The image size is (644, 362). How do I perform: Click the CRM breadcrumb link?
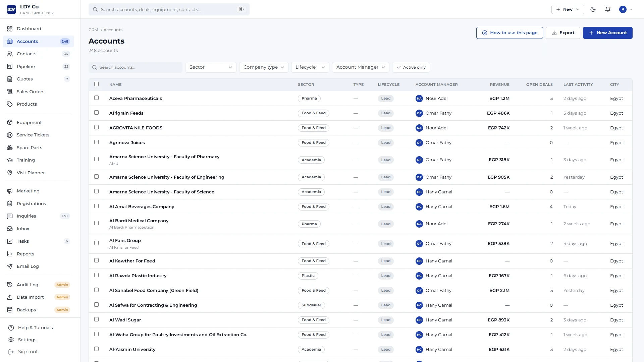coord(93,30)
